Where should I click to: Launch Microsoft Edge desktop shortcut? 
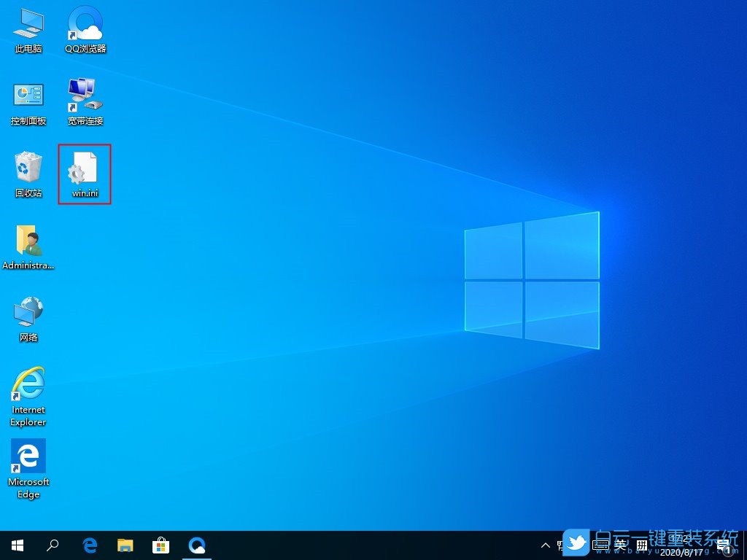pyautogui.click(x=28, y=461)
